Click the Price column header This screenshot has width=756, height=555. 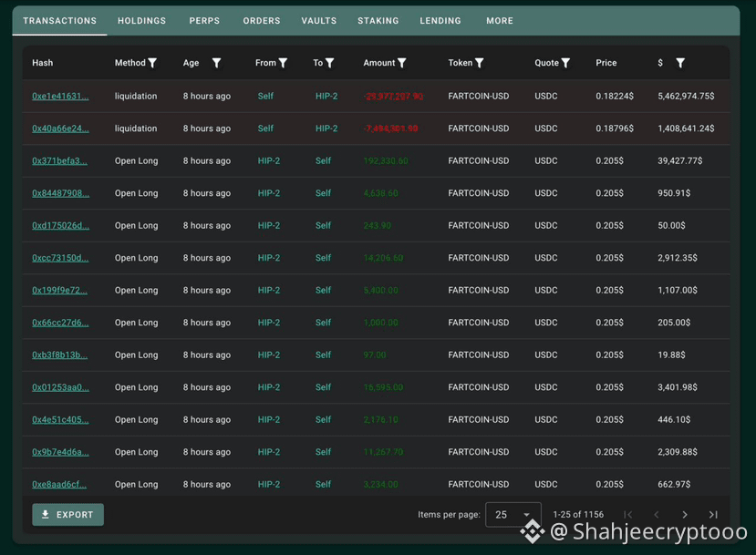pos(606,63)
